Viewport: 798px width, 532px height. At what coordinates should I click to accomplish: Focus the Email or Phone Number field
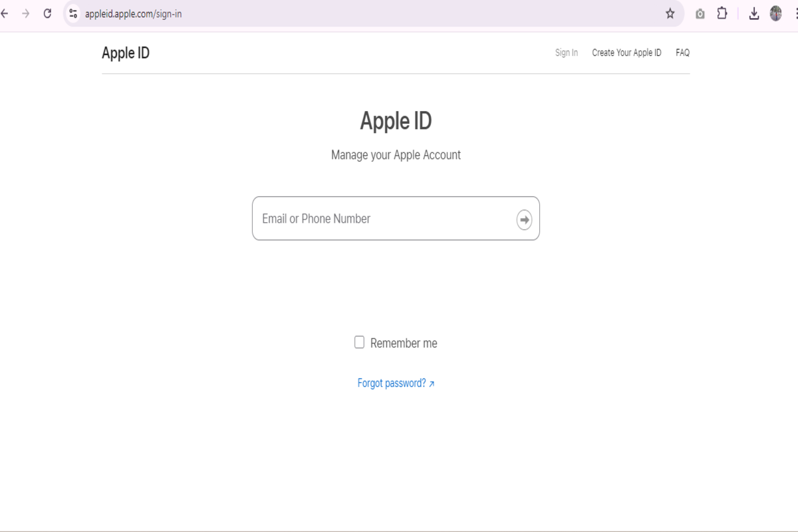396,218
